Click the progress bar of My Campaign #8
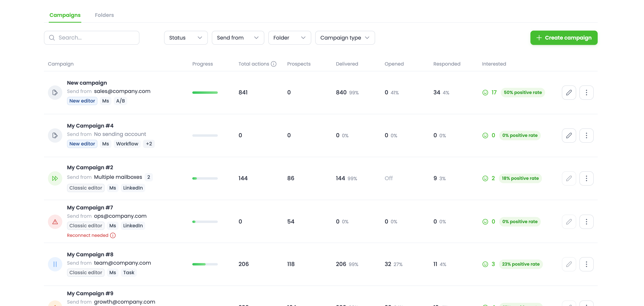This screenshot has height=306, width=644. (205, 264)
